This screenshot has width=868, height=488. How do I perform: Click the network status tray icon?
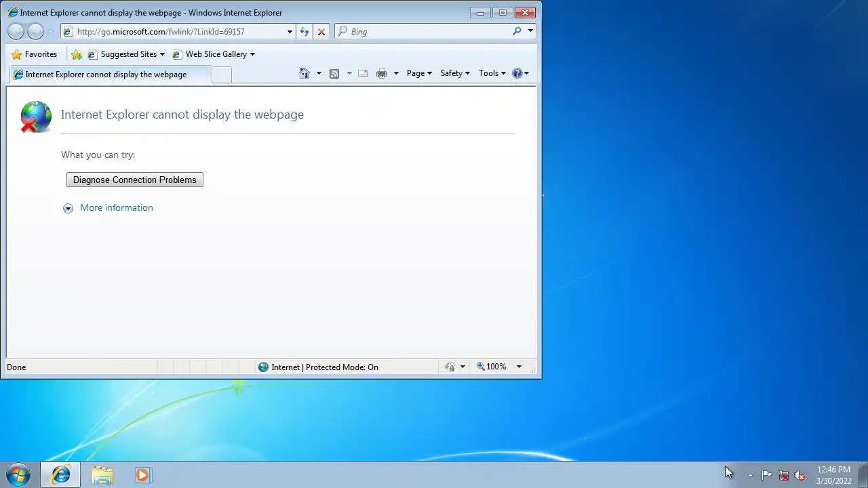[783, 475]
